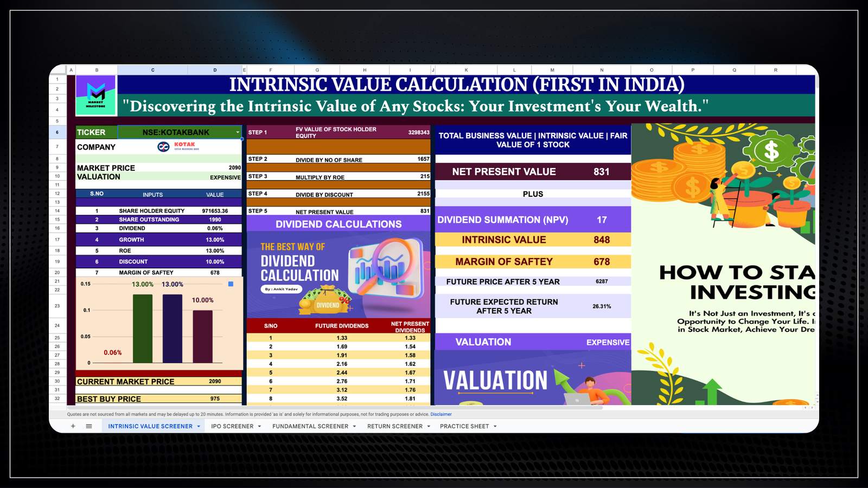Switch to the IPO SCREENER tab
Screen dimensions: 868x488
pyautogui.click(x=232, y=426)
